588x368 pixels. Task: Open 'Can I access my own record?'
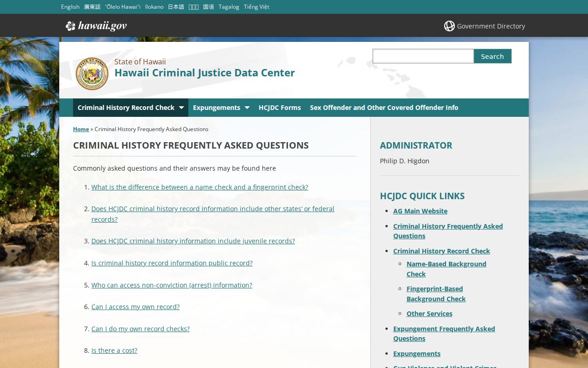(136, 307)
